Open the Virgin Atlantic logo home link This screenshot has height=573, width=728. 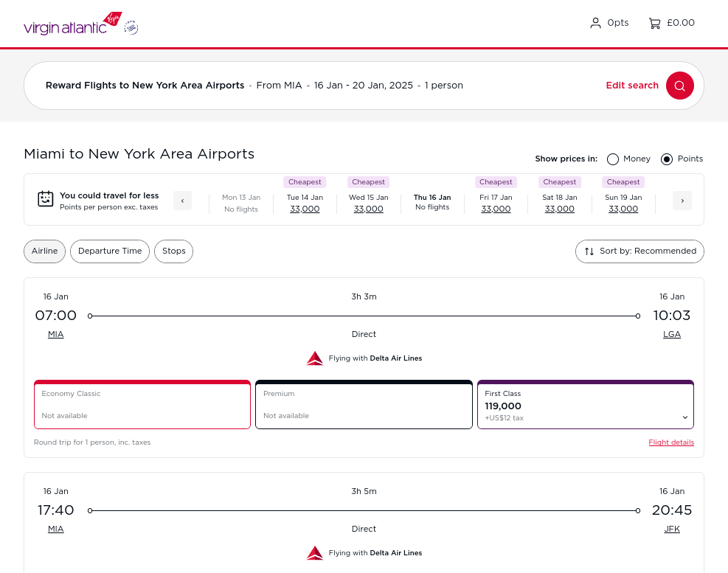tap(73, 24)
